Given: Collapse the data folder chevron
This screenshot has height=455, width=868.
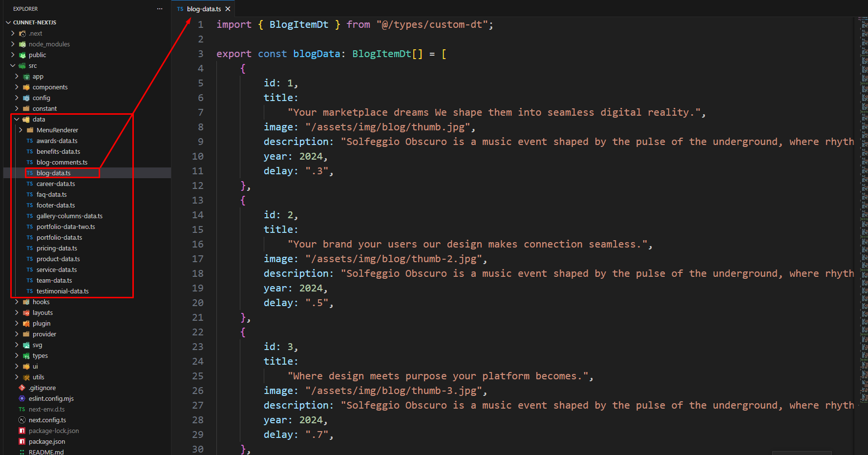Looking at the screenshot, I should [x=17, y=119].
